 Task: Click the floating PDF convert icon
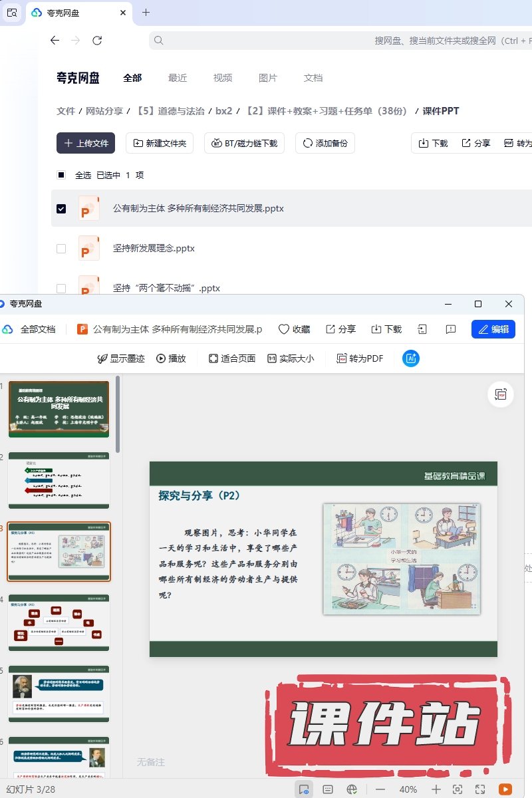click(500, 394)
